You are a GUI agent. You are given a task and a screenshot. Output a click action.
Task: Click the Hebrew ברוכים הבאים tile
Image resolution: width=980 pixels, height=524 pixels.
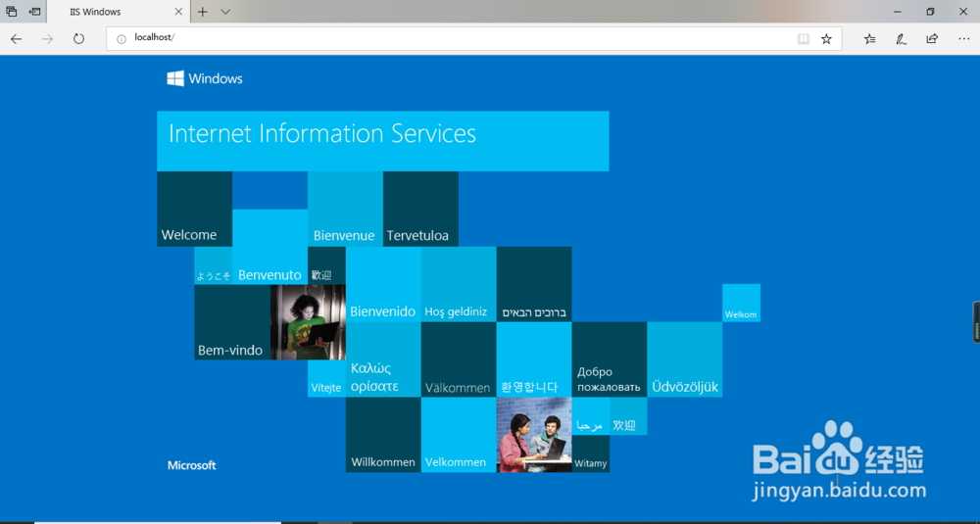coord(534,284)
